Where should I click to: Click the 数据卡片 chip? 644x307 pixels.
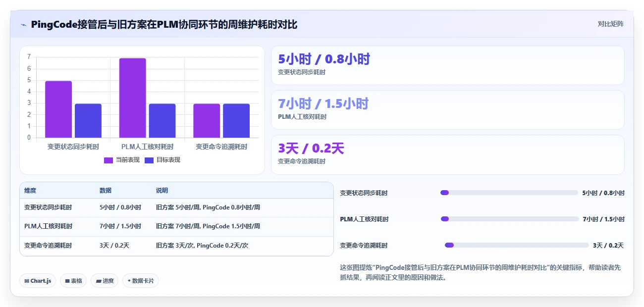[141, 281]
